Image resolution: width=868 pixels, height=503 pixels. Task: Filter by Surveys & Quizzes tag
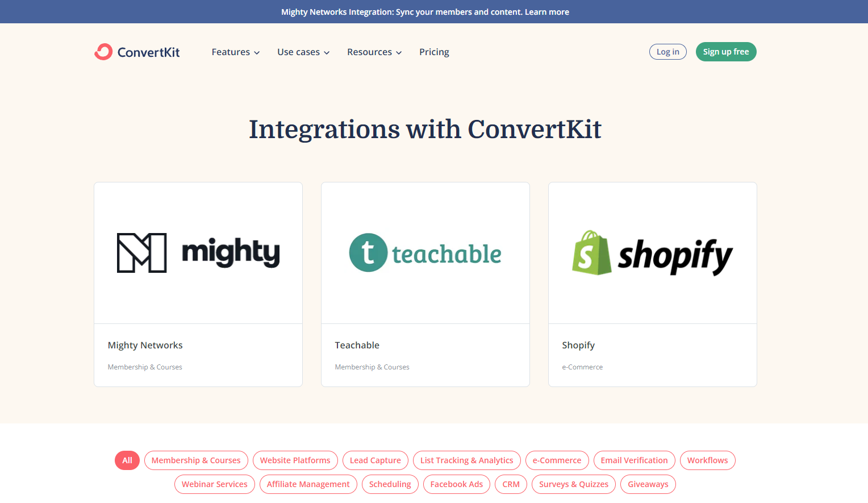click(574, 484)
